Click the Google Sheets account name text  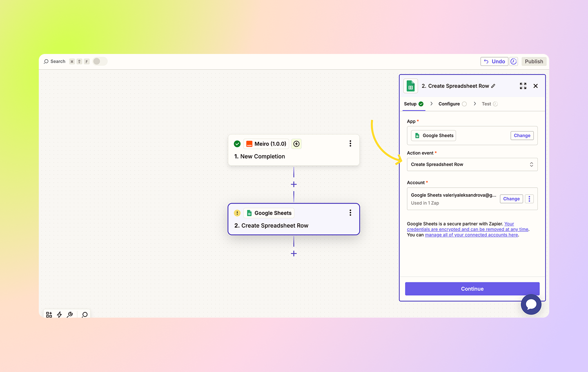(x=454, y=195)
